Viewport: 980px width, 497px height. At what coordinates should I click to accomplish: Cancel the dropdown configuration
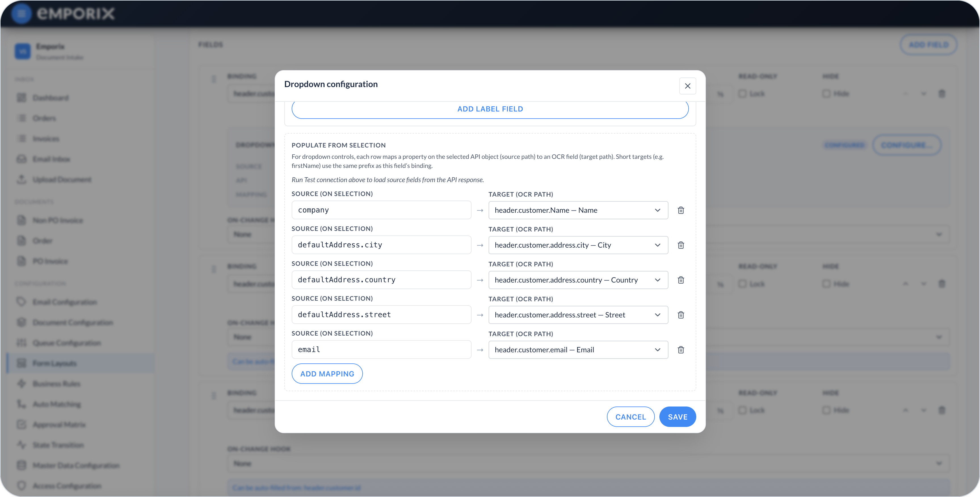630,417
